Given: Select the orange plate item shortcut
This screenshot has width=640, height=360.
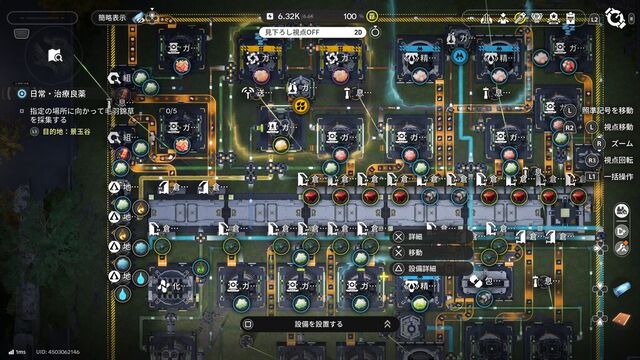Looking at the screenshot, I should [621, 318].
